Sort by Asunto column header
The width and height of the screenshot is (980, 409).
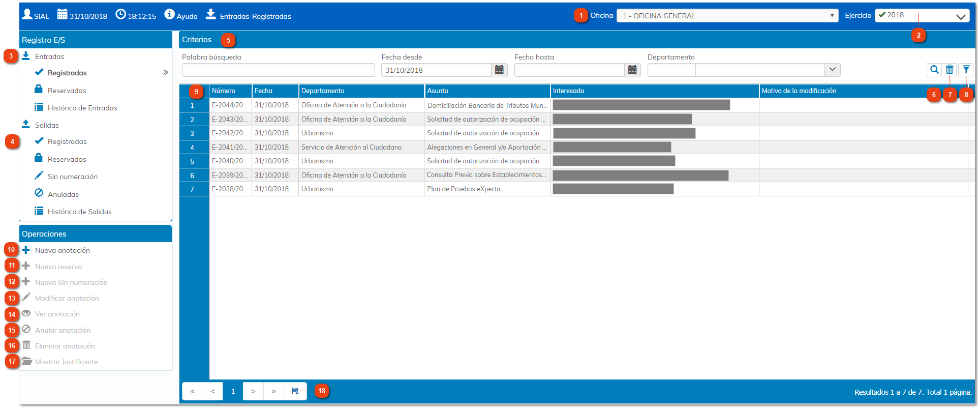tap(487, 91)
